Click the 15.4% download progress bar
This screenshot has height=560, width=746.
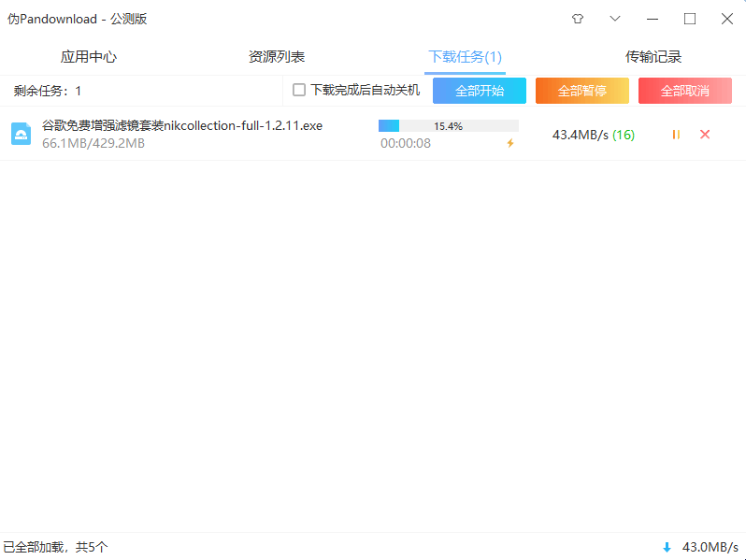click(x=448, y=125)
